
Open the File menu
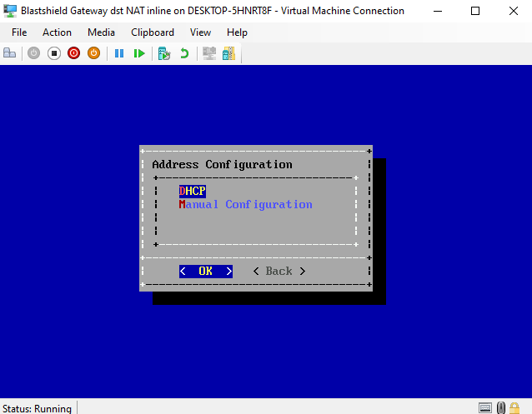coord(19,32)
